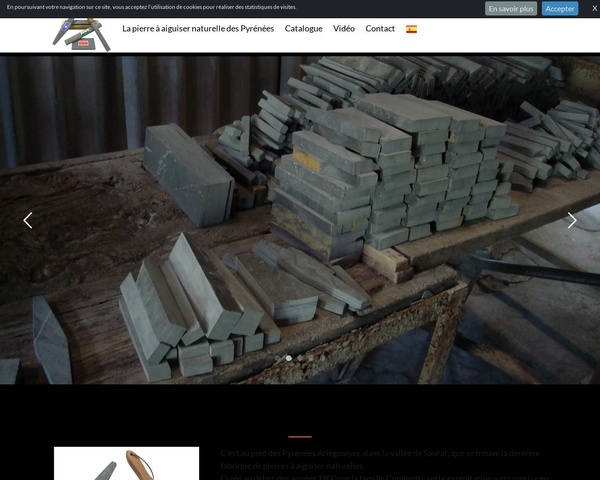Click the stacked stones on the table
The image size is (600, 480).
point(400,170)
